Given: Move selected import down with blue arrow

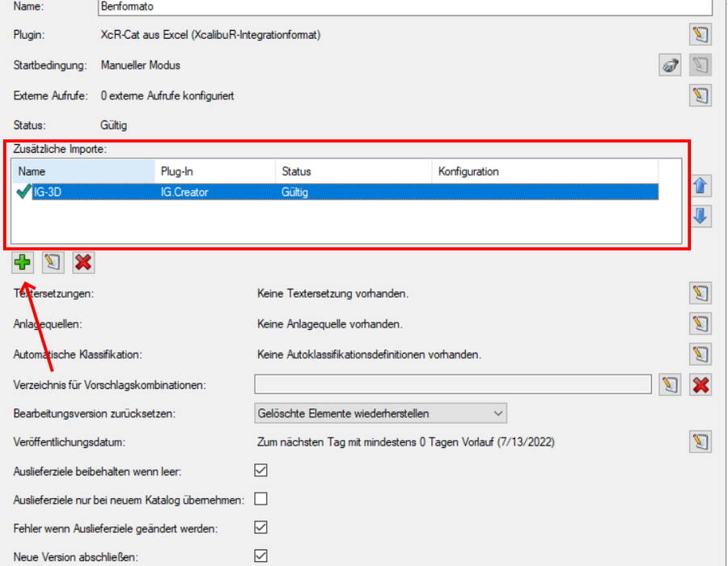Looking at the screenshot, I should click(700, 216).
